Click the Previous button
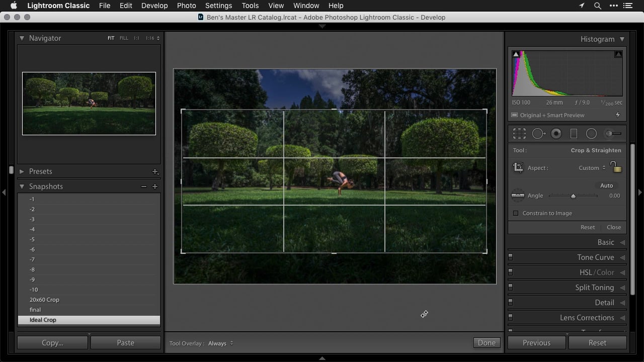Viewport: 644px width, 362px height. click(536, 343)
